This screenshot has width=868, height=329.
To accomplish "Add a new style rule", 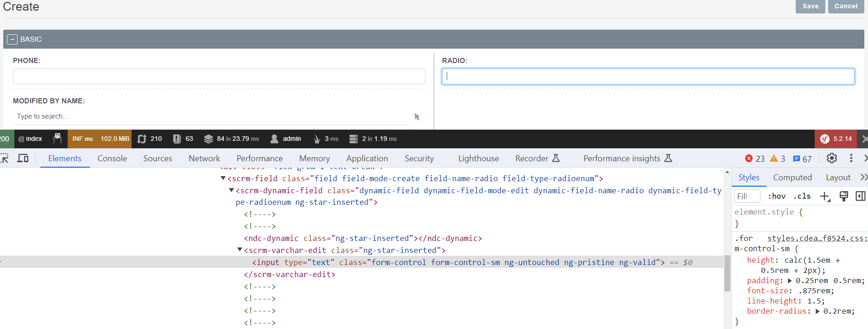I will tap(825, 196).
